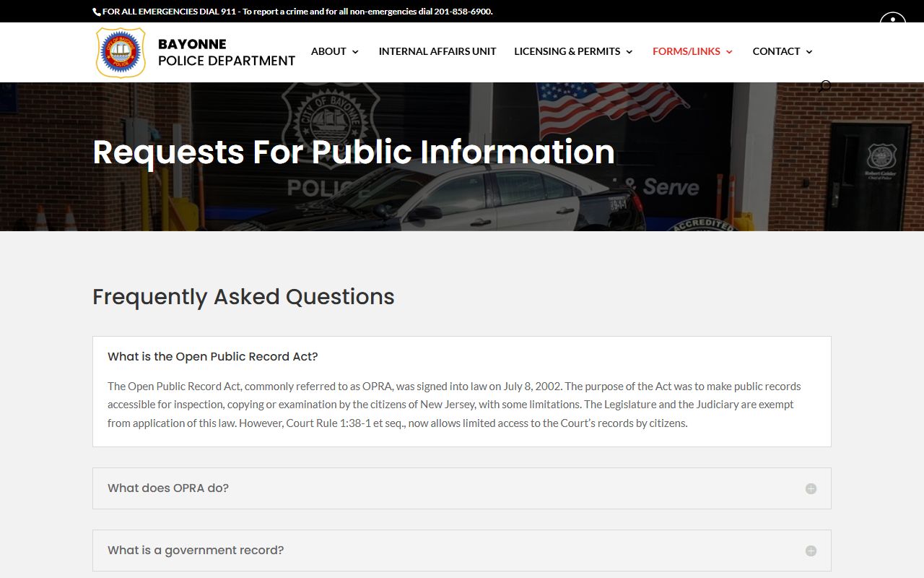Open the LICENSING & PERMITS dropdown menu
Viewport: 924px width, 578px height.
point(573,51)
